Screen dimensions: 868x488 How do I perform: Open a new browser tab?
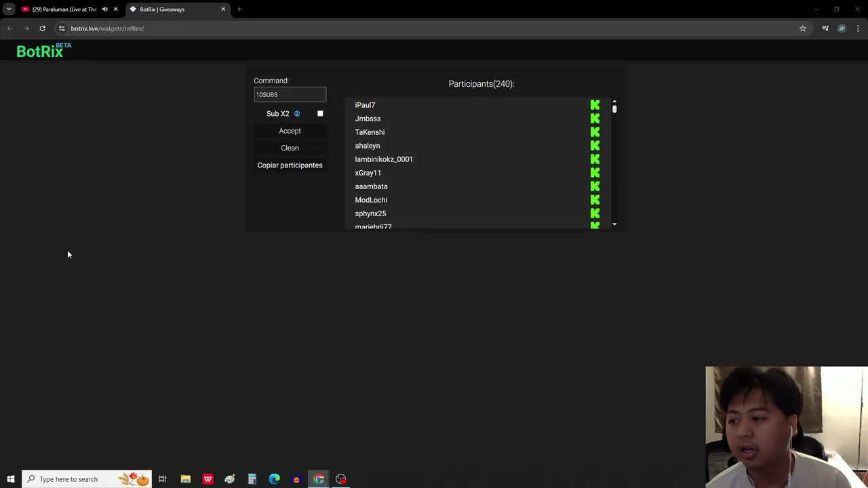pos(239,9)
